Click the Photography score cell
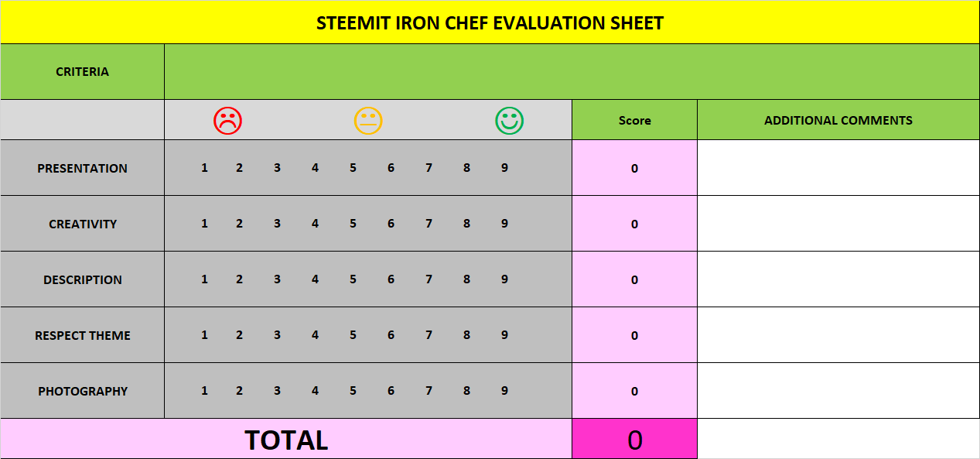 pyautogui.click(x=634, y=391)
